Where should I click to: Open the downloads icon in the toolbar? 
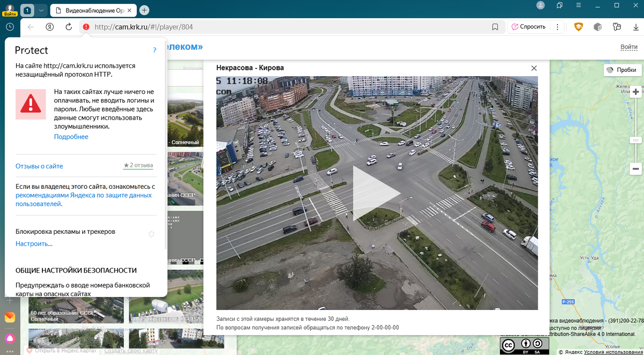636,26
